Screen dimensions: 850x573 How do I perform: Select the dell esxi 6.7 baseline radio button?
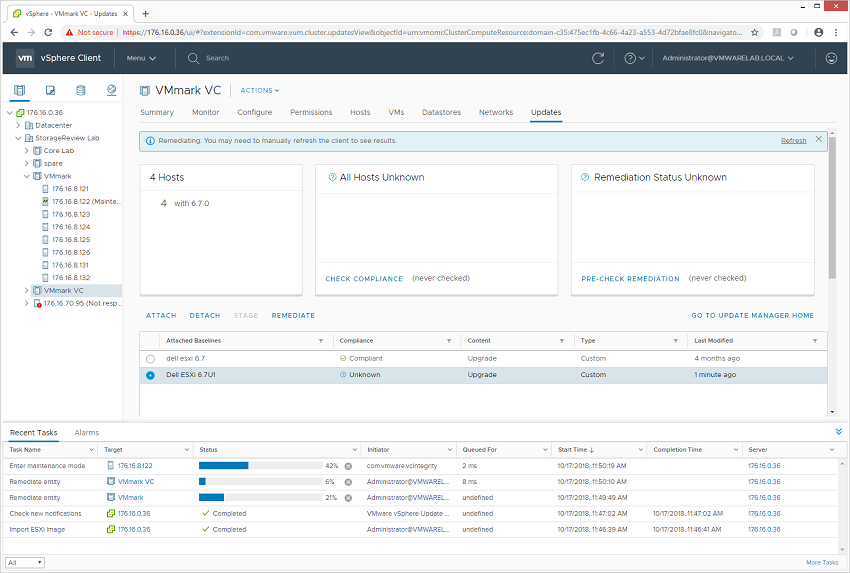point(150,359)
